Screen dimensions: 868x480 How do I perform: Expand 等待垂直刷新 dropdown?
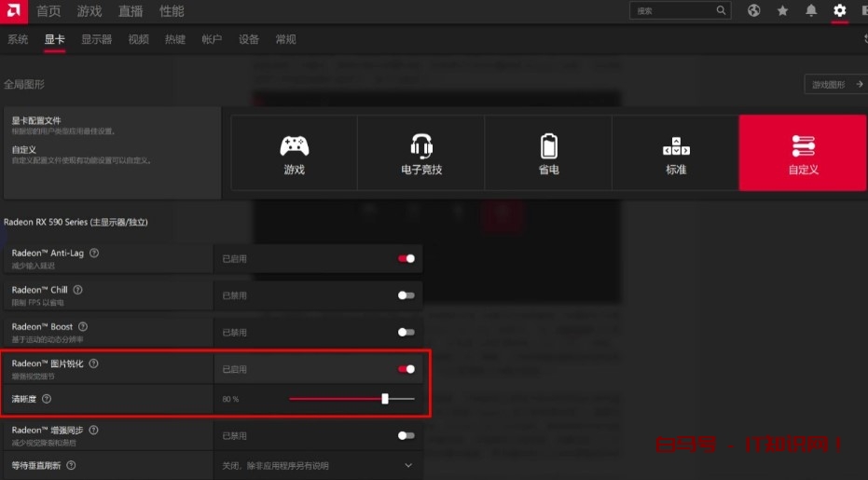(x=407, y=465)
